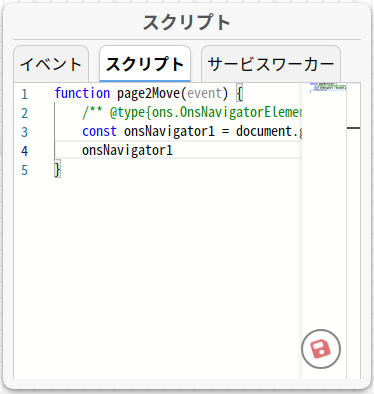Click line number 5 in gutter
The height and width of the screenshot is (394, 374).
click(x=24, y=170)
